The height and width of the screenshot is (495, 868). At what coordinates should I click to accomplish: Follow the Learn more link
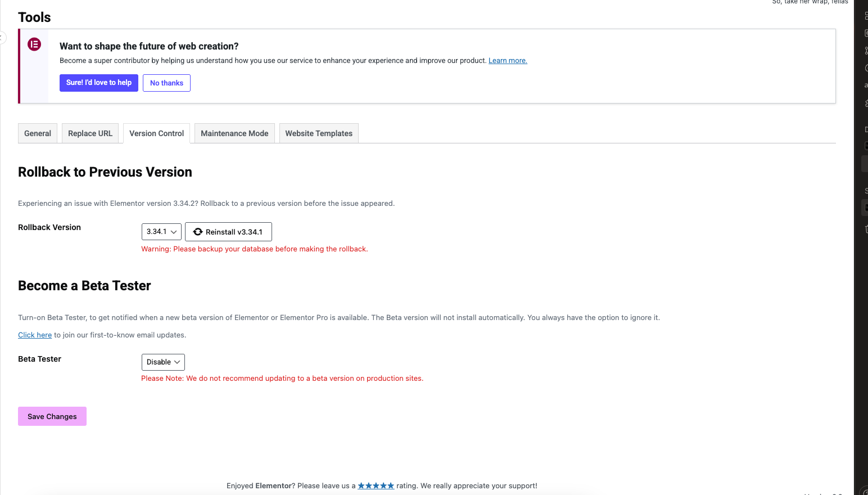tap(508, 61)
